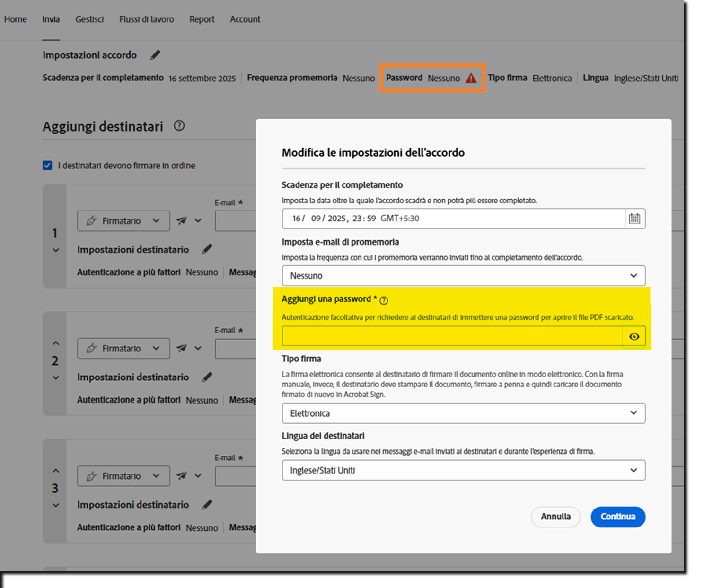Image resolution: width=704 pixels, height=588 pixels.
Task: Click the red Password warning icon
Action: coord(471,79)
